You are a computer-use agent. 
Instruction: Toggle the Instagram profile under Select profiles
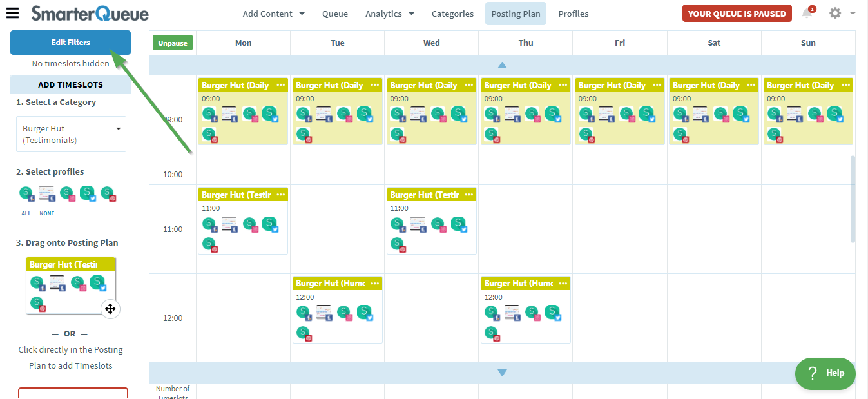tap(68, 194)
